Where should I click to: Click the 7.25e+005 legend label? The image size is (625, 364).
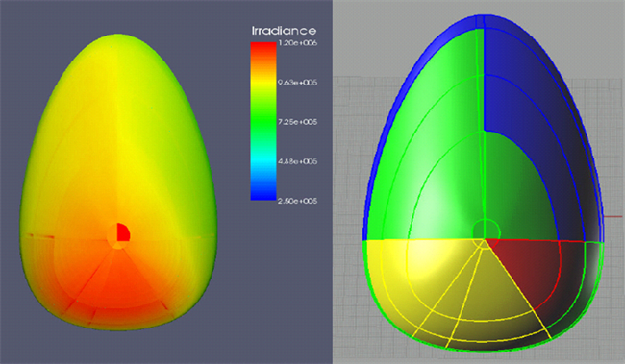tap(297, 122)
